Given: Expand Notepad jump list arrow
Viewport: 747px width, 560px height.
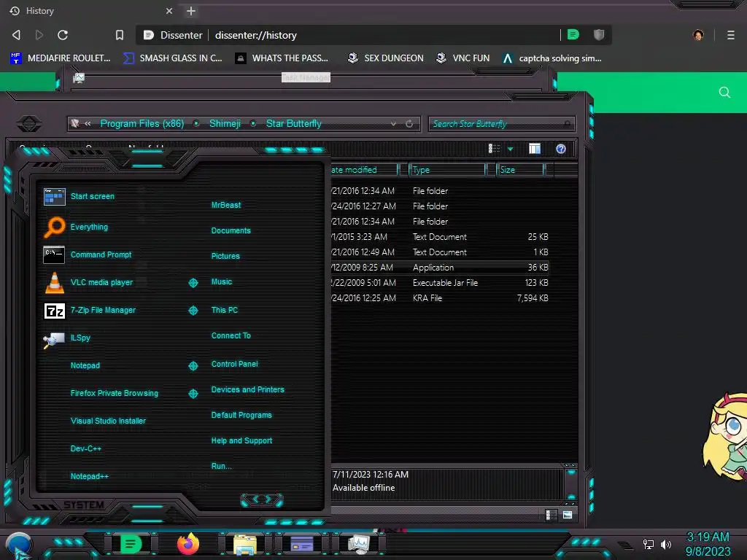Looking at the screenshot, I should [193, 366].
